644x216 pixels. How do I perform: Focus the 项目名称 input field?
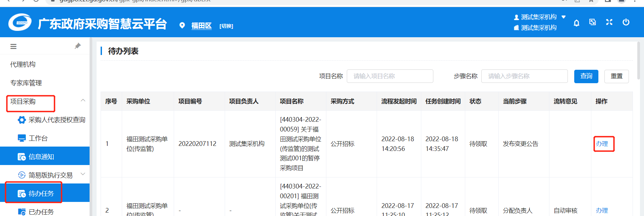tap(390, 76)
